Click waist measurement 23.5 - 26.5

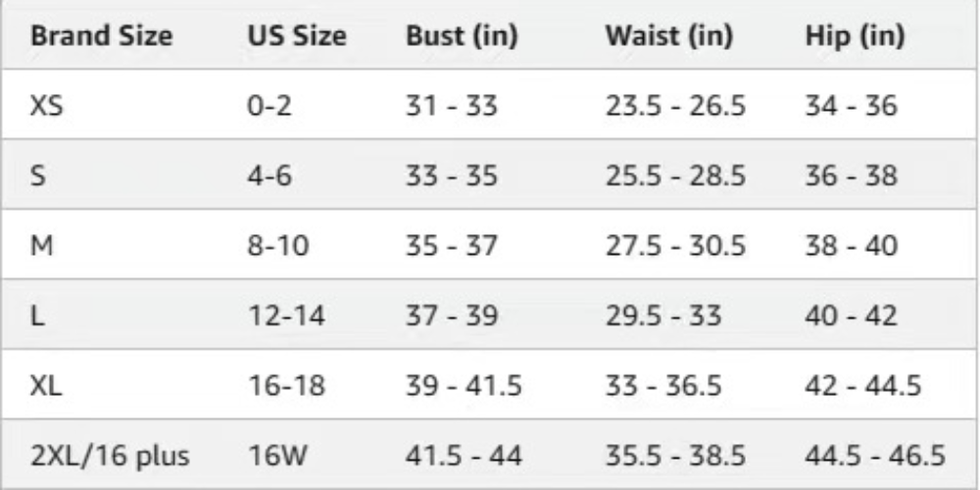[675, 106]
